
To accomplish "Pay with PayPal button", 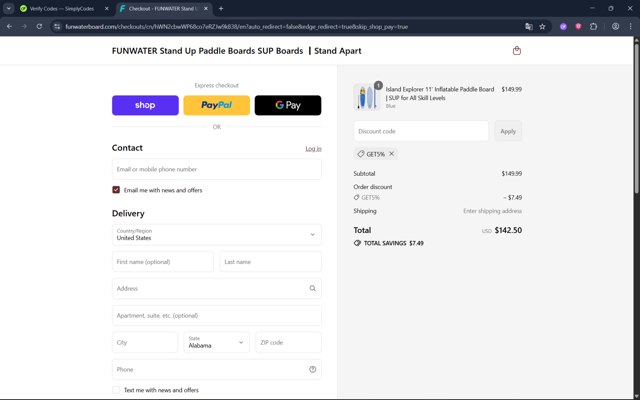I will point(217,105).
